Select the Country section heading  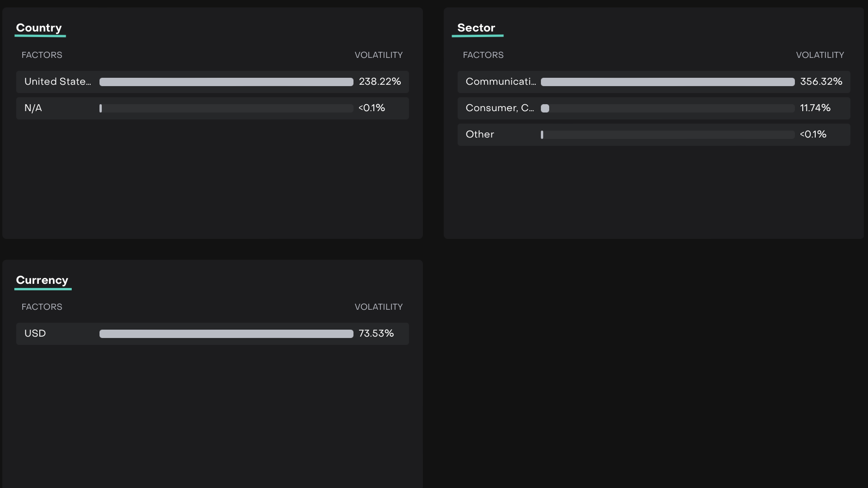(39, 28)
